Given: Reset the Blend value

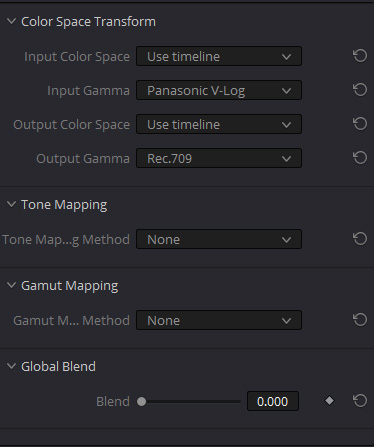Looking at the screenshot, I should (360, 401).
